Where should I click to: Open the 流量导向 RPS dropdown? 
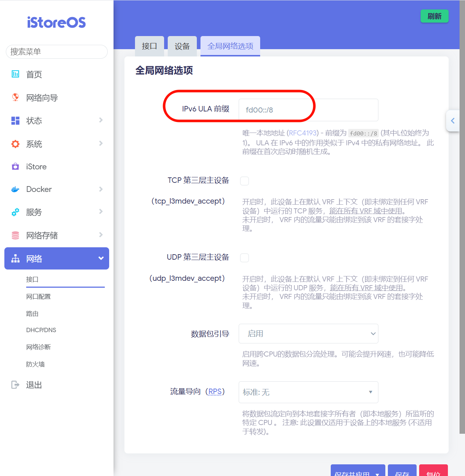[x=309, y=392]
